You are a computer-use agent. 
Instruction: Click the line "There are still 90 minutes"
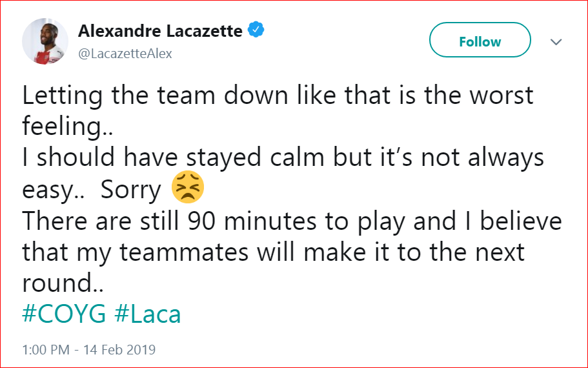(x=292, y=221)
